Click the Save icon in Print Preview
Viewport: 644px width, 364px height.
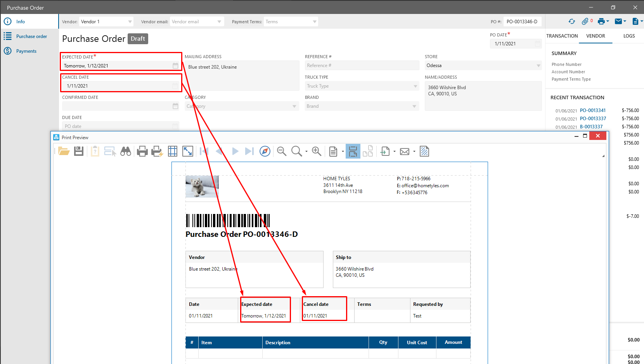(x=79, y=151)
